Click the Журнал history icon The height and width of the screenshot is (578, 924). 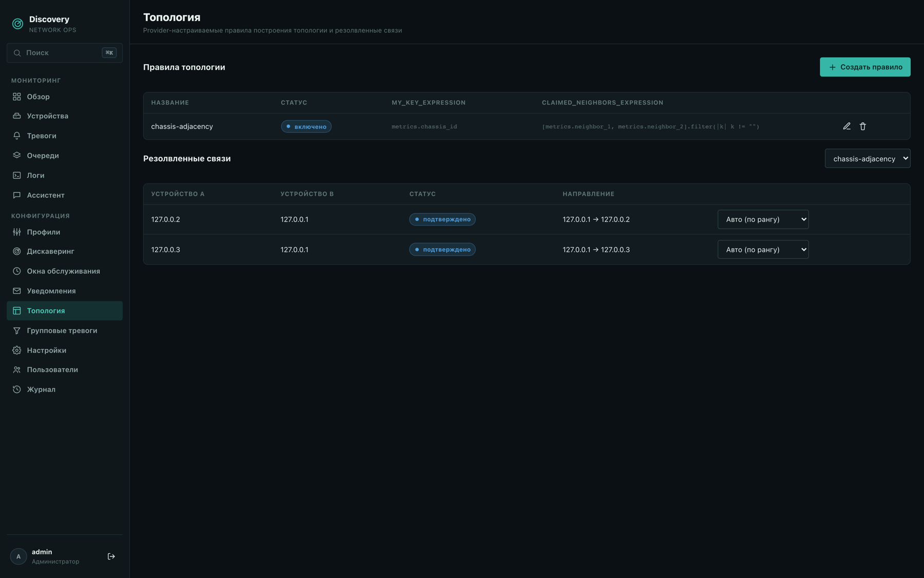(17, 389)
